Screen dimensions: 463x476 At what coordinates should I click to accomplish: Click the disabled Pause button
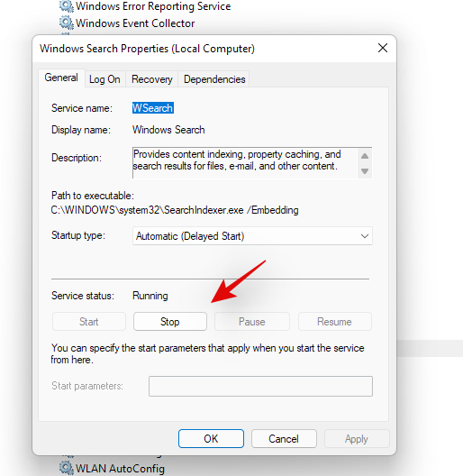coord(252,322)
